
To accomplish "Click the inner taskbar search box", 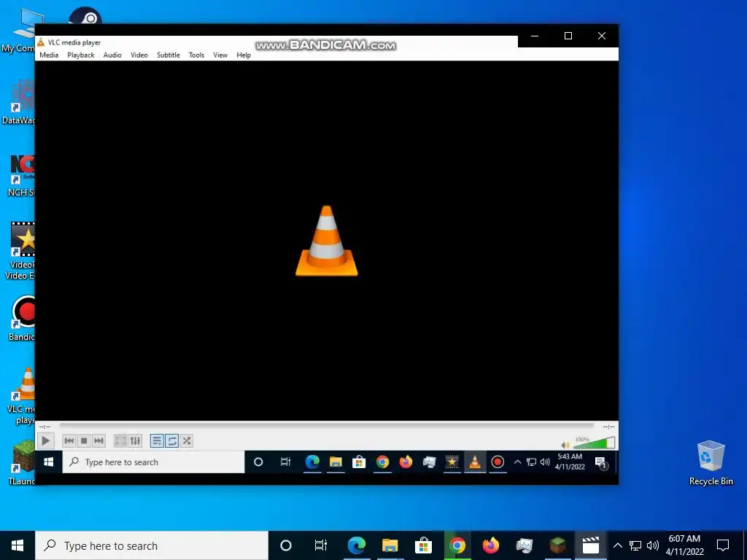I will 153,462.
